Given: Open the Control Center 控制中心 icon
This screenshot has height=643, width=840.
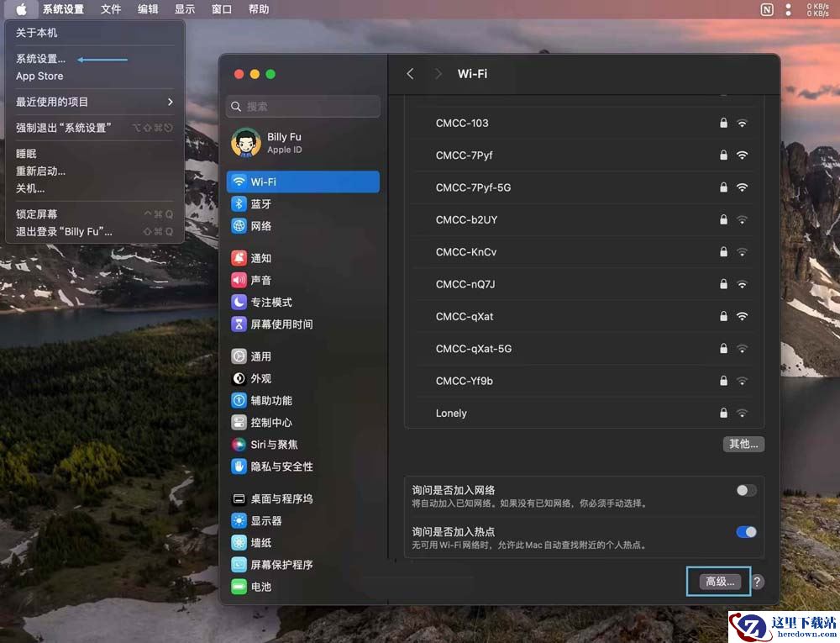Looking at the screenshot, I should (x=239, y=422).
